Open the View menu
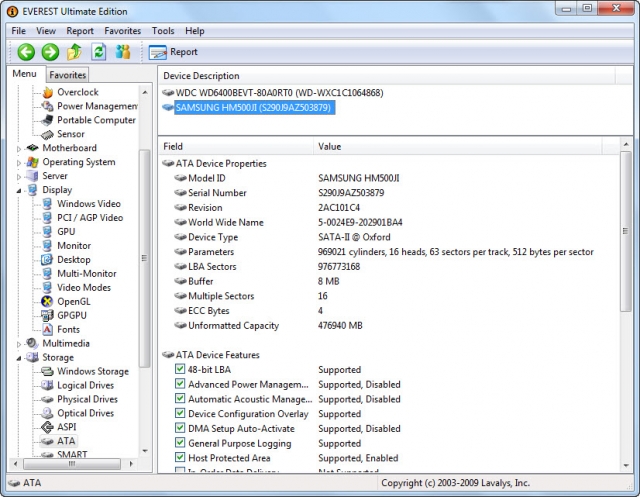Image resolution: width=640 pixels, height=497 pixels. [x=46, y=31]
